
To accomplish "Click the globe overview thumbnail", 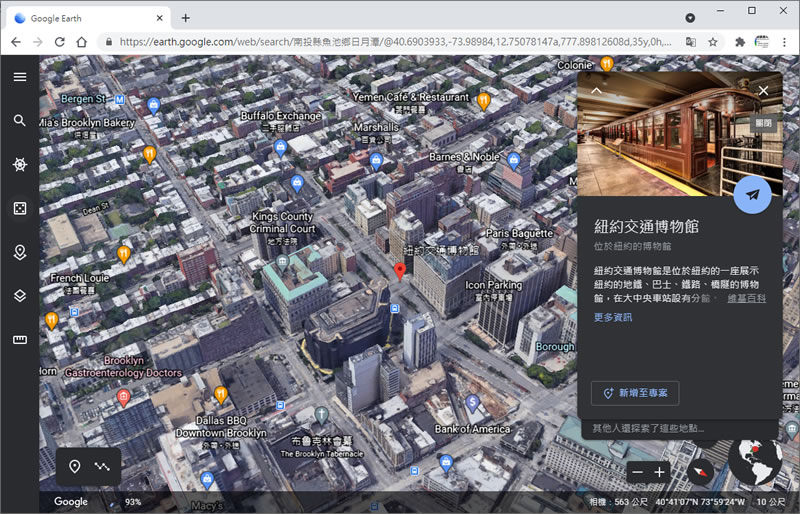I will coord(755,462).
